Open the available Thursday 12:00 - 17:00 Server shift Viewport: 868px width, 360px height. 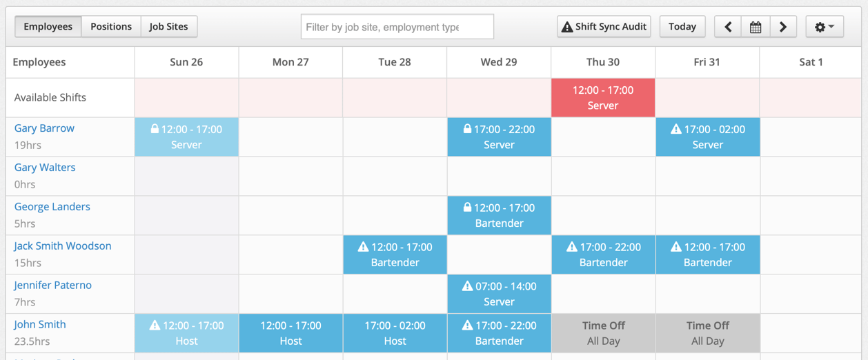click(603, 97)
